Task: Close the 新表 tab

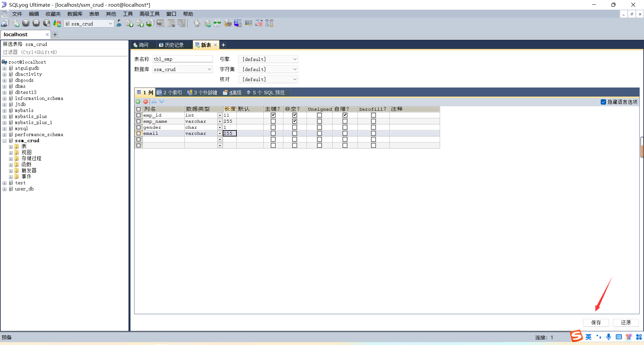Action: (x=215, y=45)
